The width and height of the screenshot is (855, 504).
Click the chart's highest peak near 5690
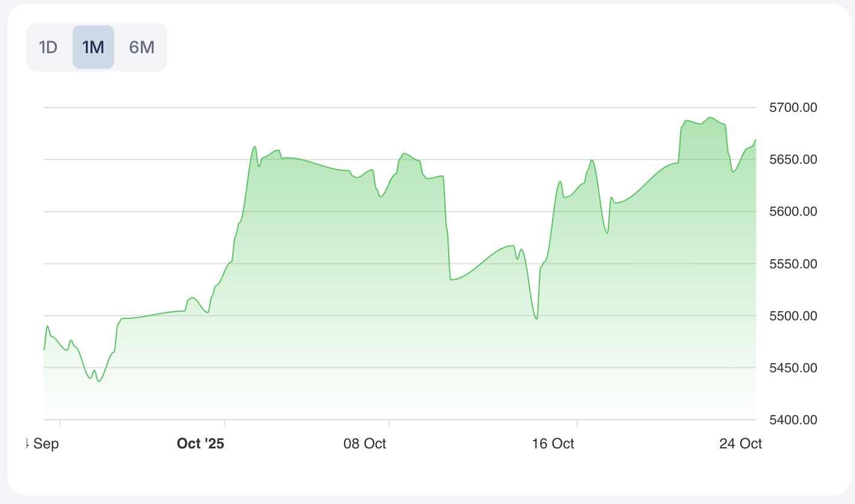coord(710,117)
